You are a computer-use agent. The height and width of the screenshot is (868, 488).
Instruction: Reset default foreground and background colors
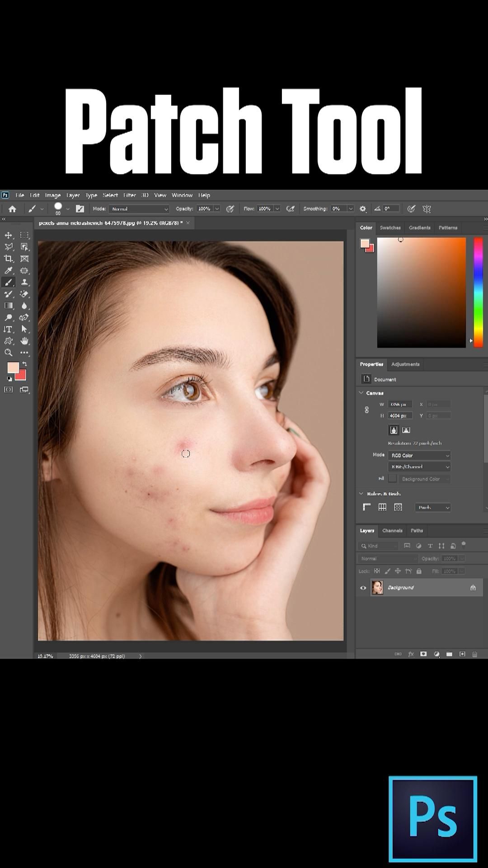click(9, 379)
